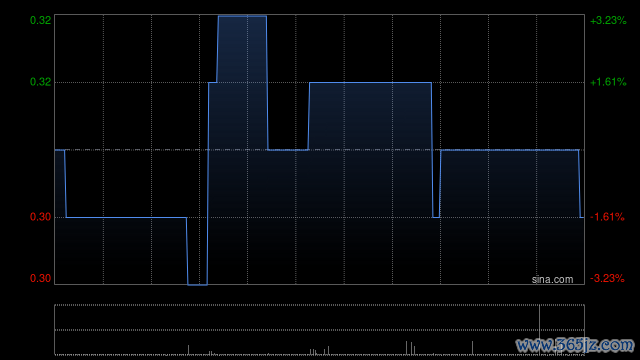Click the -3.23% percentage label

click(x=607, y=278)
